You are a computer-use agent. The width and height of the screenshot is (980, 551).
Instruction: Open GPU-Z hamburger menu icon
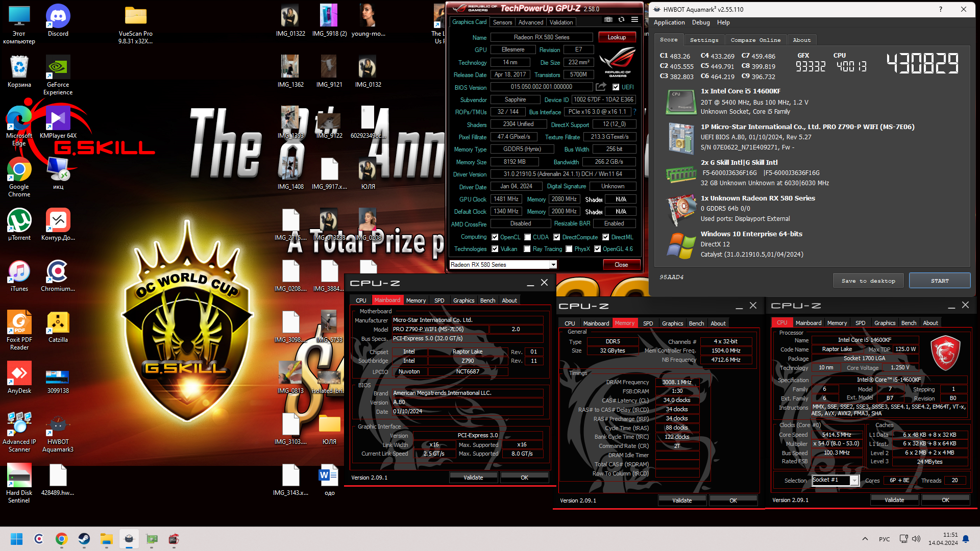coord(634,19)
